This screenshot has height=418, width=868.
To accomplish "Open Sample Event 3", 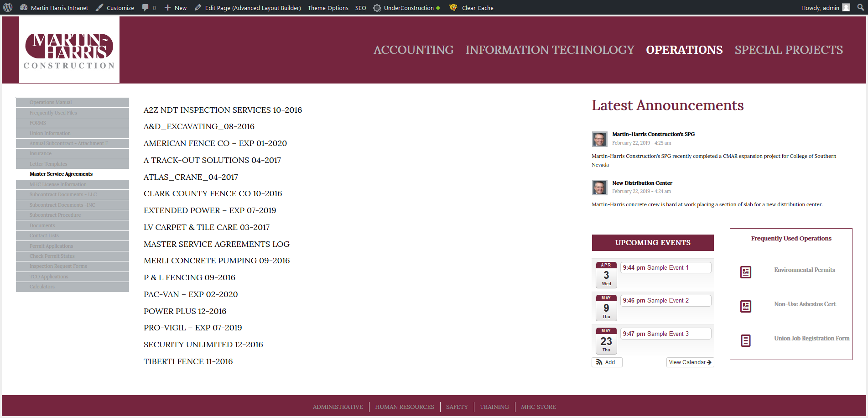I will coord(666,334).
